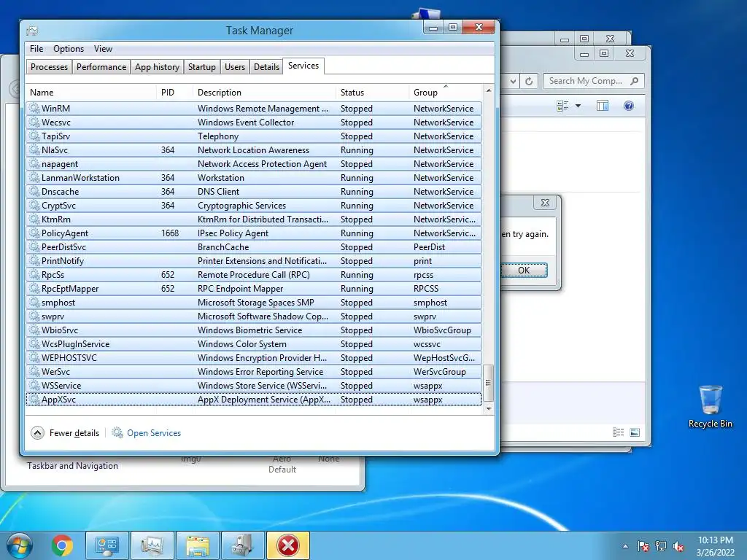Screen dimensions: 747x560
Task: Switch to the Details tab
Action: [x=266, y=67]
